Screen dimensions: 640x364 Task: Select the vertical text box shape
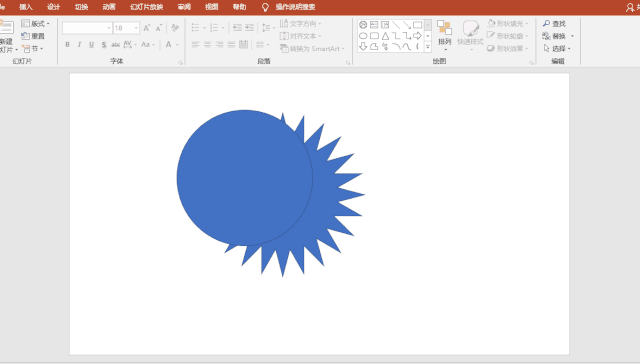coord(385,25)
